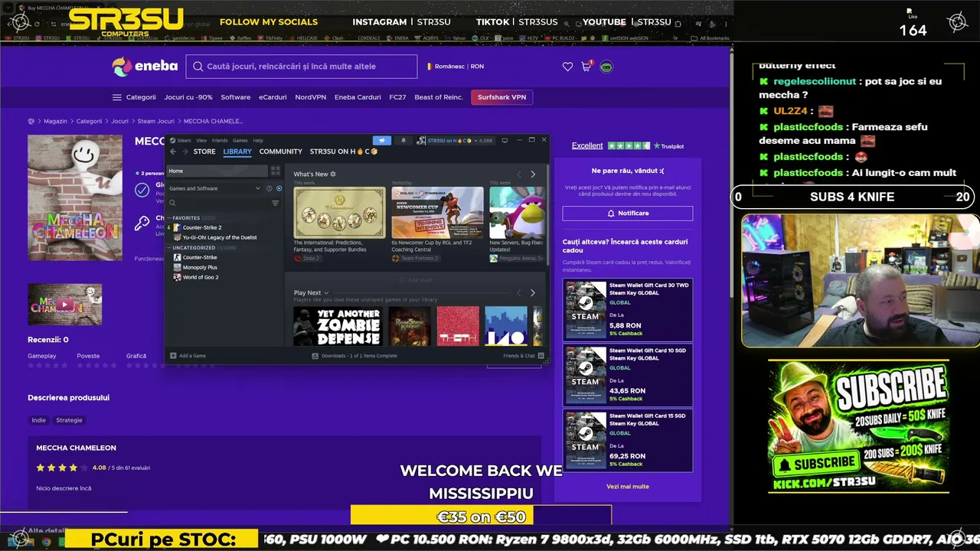Click the Steam Jocuri breadcrumb

pos(156,121)
